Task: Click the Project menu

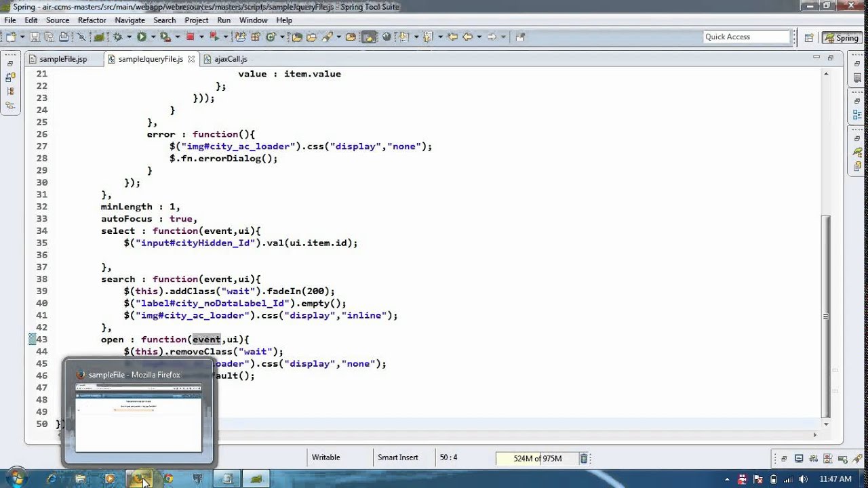Action: pos(197,20)
